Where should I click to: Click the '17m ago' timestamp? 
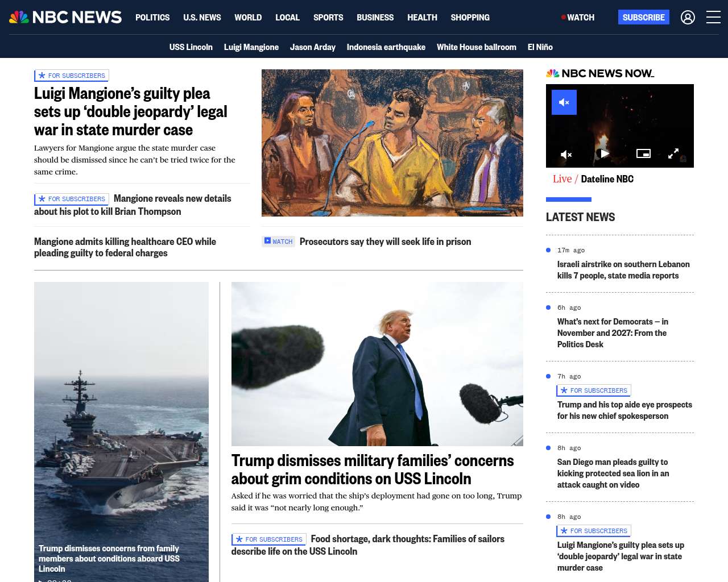571,250
